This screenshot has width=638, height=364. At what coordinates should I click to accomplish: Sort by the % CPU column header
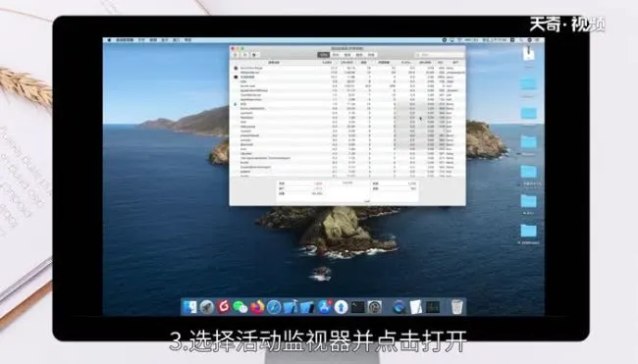click(327, 63)
